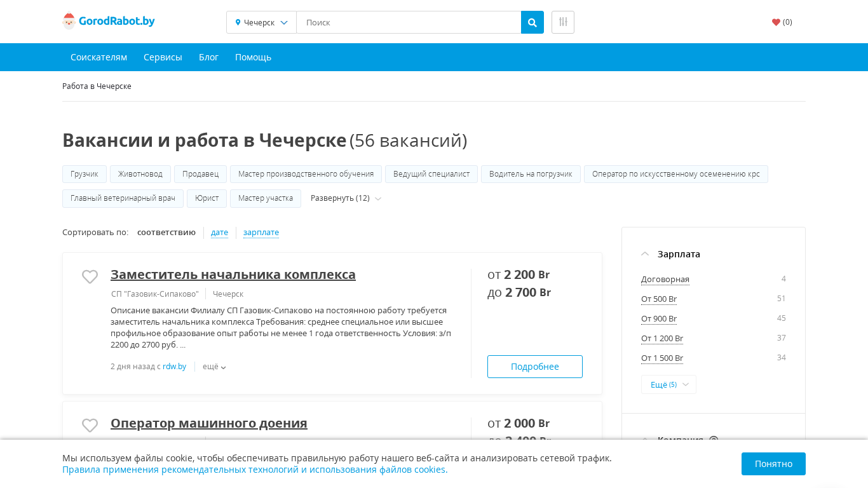Show more salary options with Ещё (5)
This screenshot has width=868, height=488.
coord(668,384)
